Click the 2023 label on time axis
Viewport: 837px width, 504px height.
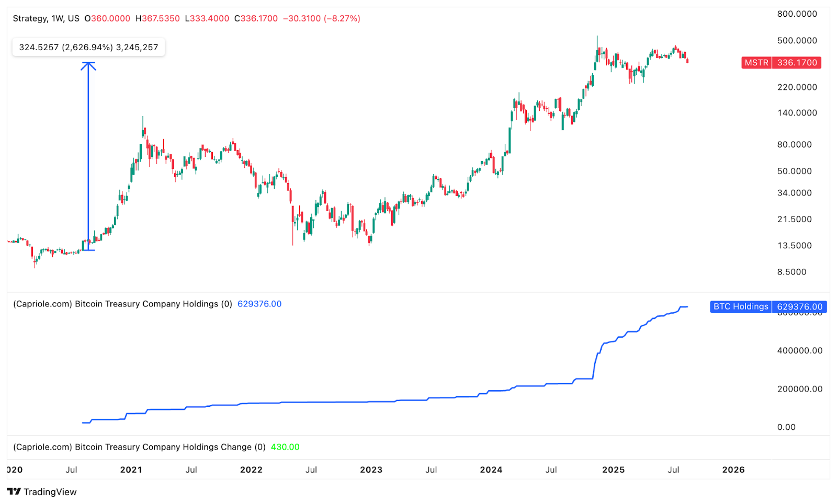tap(371, 469)
